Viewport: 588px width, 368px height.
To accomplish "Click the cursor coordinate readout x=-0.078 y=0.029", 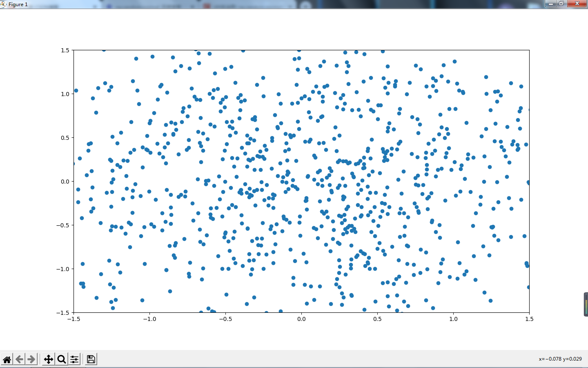I will click(x=560, y=359).
